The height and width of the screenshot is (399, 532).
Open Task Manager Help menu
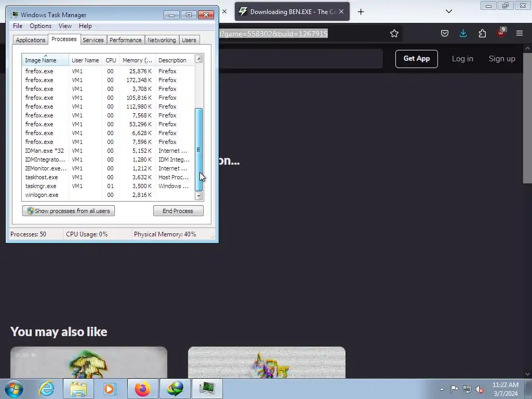85,26
